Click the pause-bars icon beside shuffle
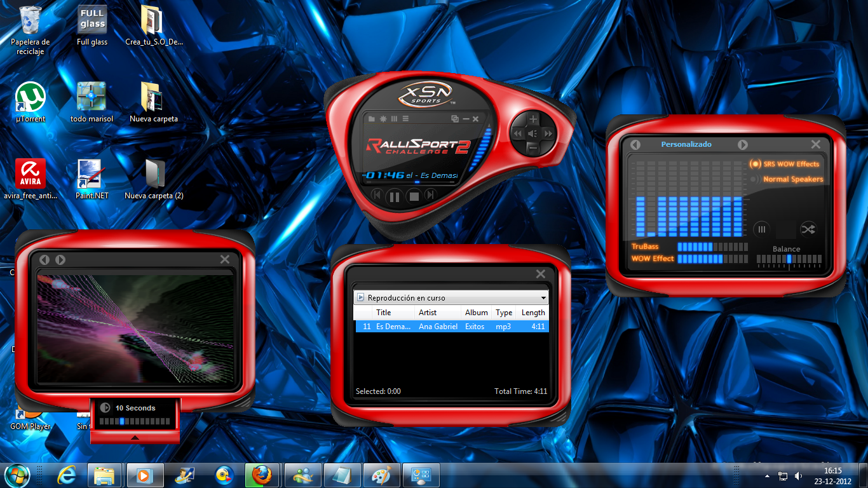This screenshot has height=488, width=868. [x=761, y=229]
